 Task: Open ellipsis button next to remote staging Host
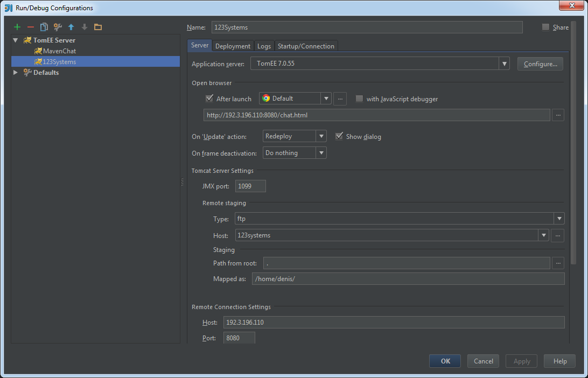(x=558, y=235)
